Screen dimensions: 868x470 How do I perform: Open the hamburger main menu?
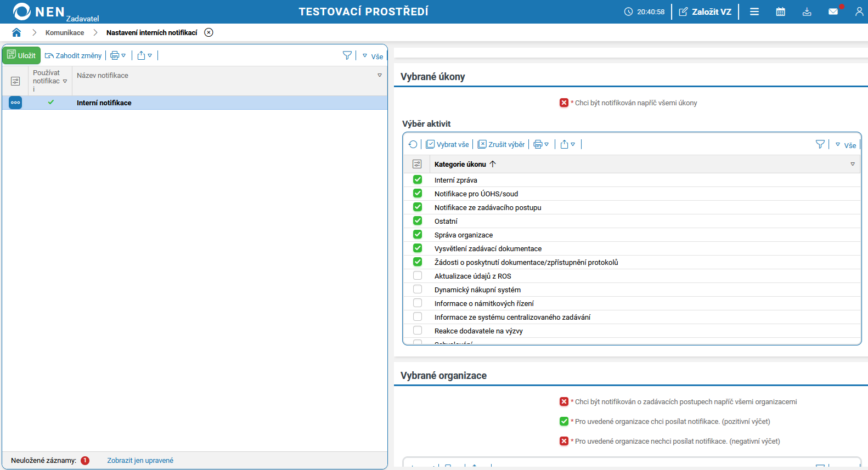coord(754,12)
